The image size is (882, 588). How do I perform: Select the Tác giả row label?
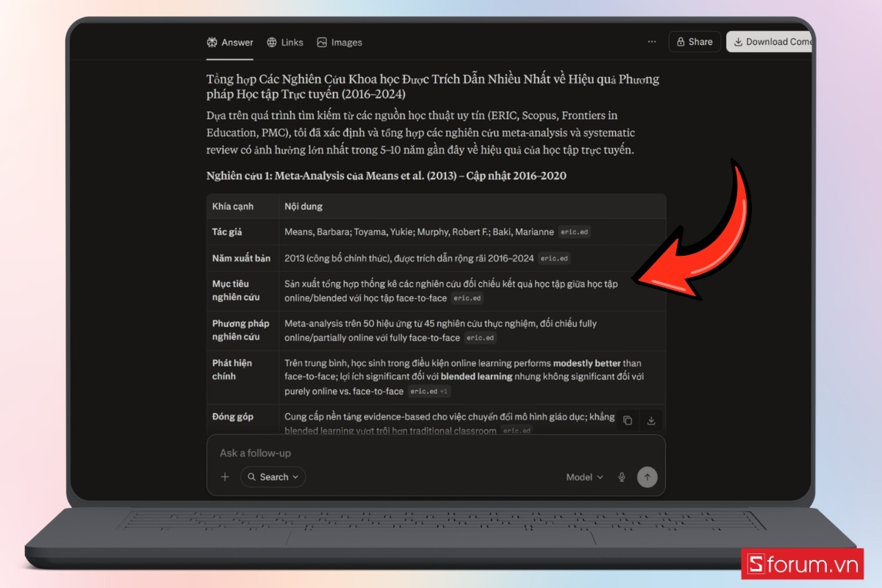click(x=227, y=232)
